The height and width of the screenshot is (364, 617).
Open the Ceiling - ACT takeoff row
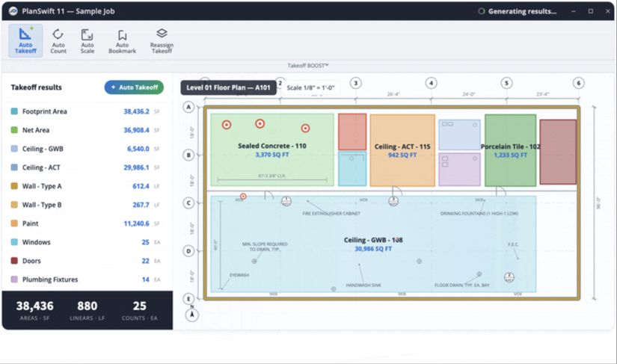pos(86,167)
